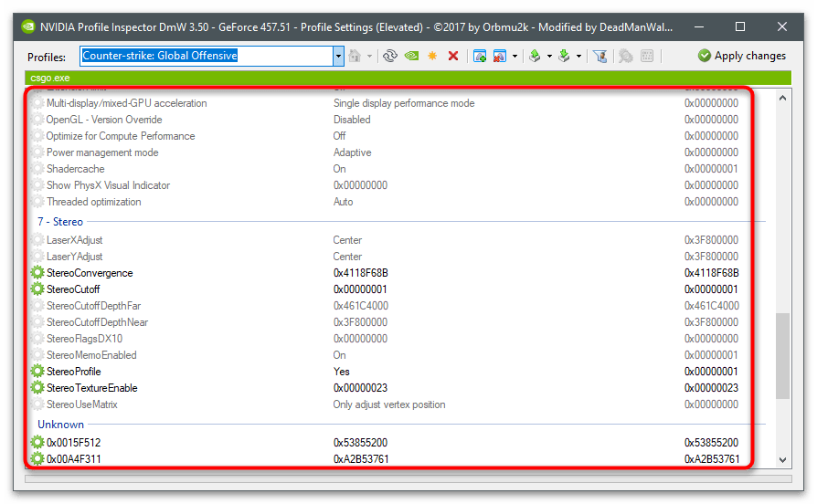Click the red X delete profile icon
The width and height of the screenshot is (817, 504).
453,56
